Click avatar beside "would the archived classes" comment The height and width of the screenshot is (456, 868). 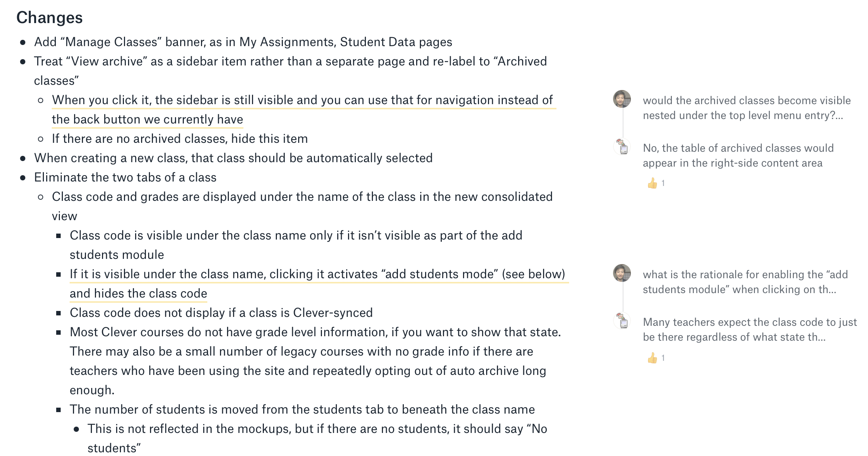click(622, 99)
